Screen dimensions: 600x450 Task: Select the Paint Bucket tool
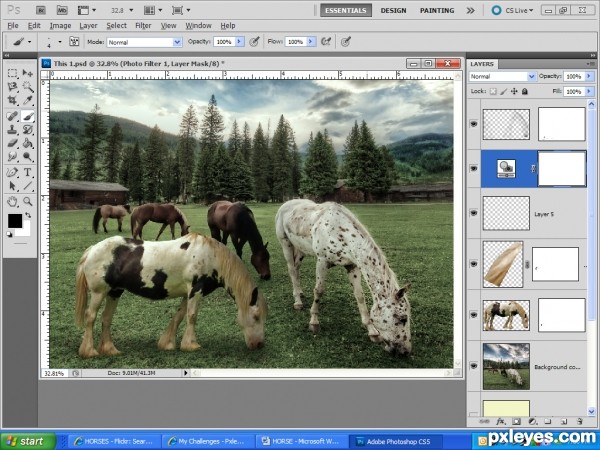click(x=27, y=143)
